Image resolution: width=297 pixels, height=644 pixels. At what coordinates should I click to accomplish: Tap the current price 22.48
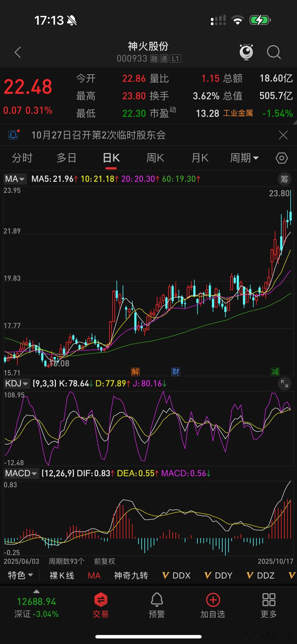pyautogui.click(x=28, y=87)
